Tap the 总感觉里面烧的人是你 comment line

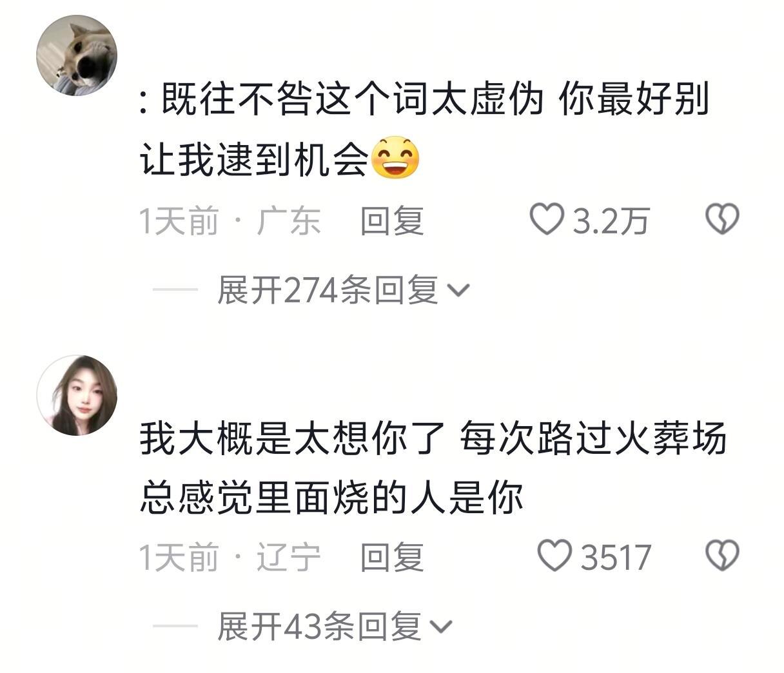331,498
